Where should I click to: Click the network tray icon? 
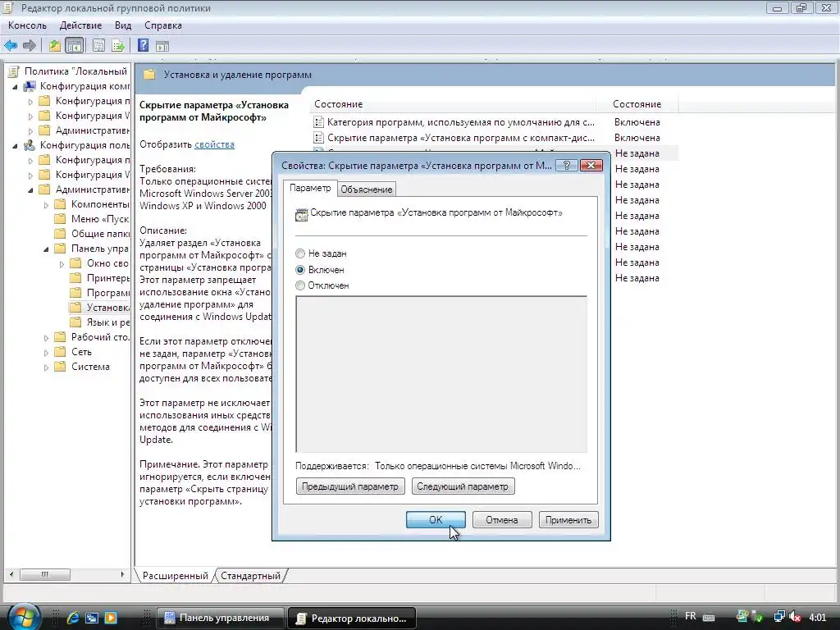coord(779,617)
